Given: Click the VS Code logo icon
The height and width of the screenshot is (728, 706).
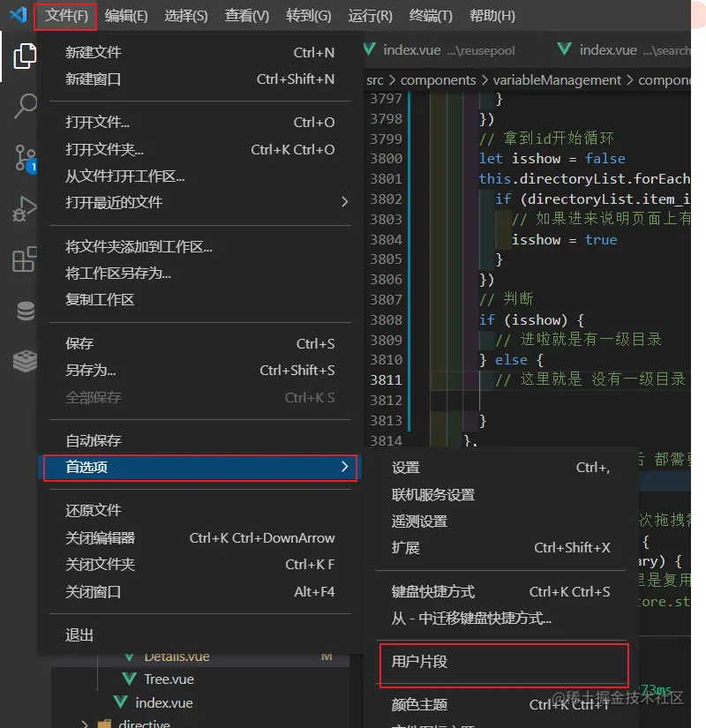Looking at the screenshot, I should pos(19,15).
